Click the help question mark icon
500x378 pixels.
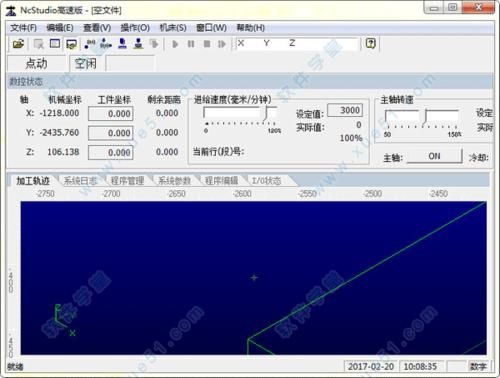[x=371, y=43]
